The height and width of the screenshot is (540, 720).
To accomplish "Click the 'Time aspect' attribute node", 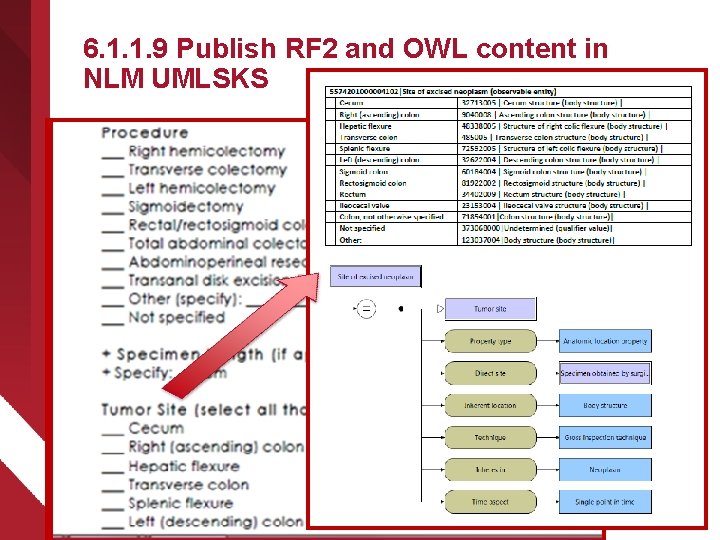I will tap(490, 502).
